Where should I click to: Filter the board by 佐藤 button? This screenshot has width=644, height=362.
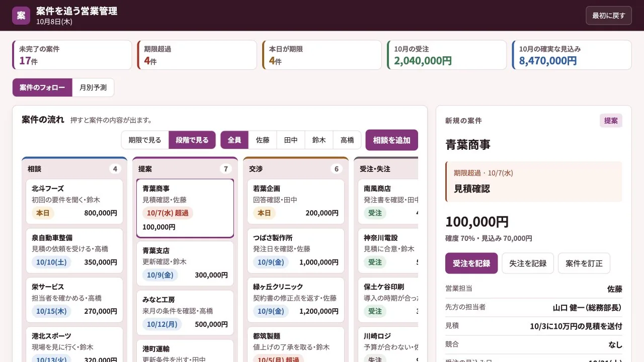click(x=263, y=140)
